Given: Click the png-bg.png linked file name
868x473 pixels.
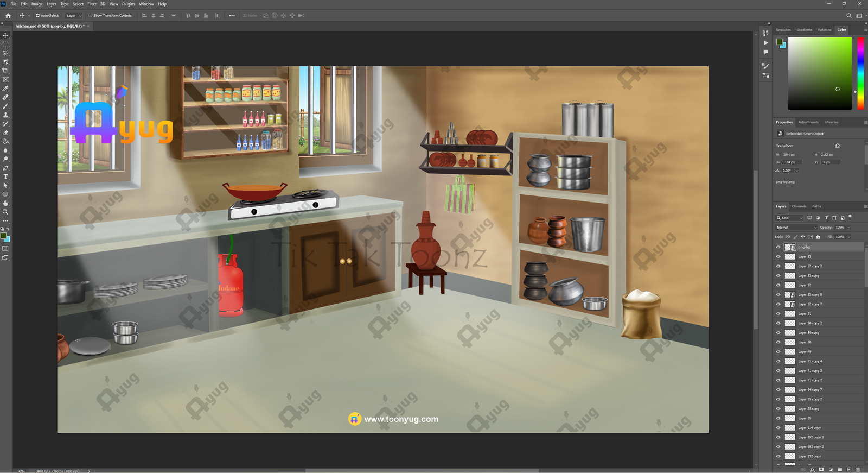Looking at the screenshot, I should coord(785,182).
